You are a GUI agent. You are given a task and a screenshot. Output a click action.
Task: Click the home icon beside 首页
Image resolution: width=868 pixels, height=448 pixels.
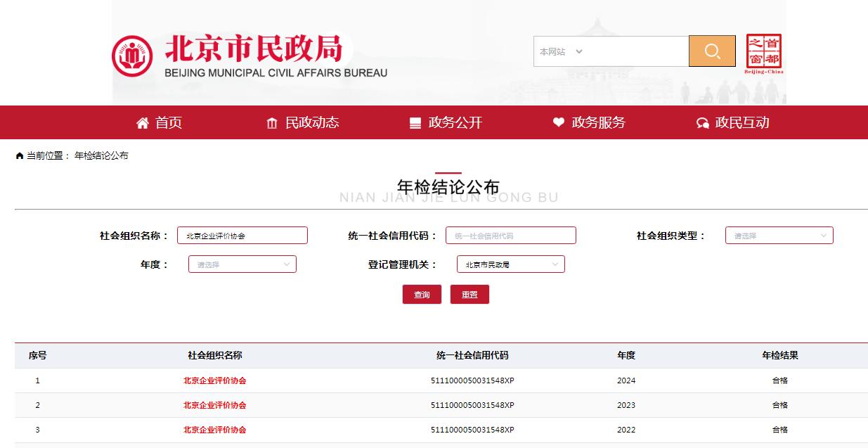143,123
